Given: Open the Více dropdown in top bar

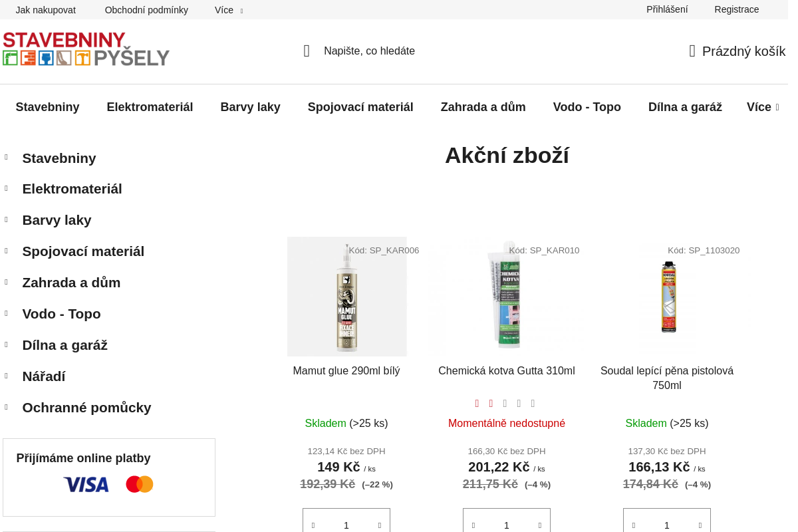Looking at the screenshot, I should click(229, 10).
